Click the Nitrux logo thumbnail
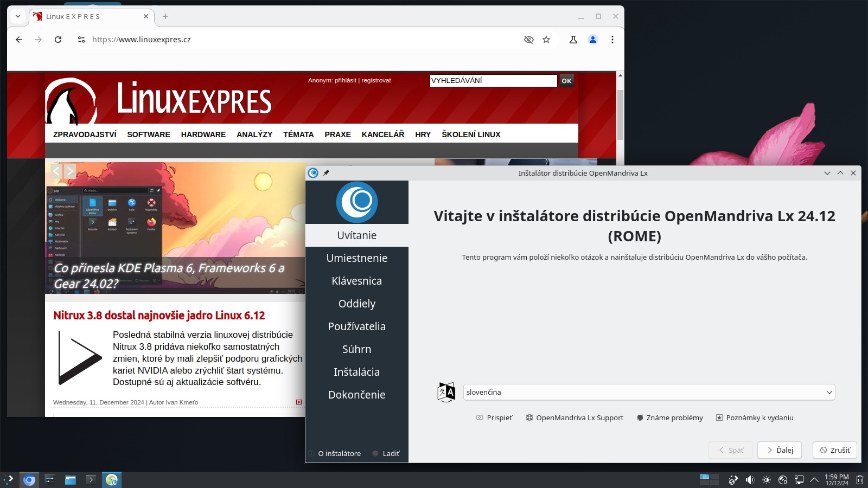This screenshot has width=868, height=488. click(80, 358)
